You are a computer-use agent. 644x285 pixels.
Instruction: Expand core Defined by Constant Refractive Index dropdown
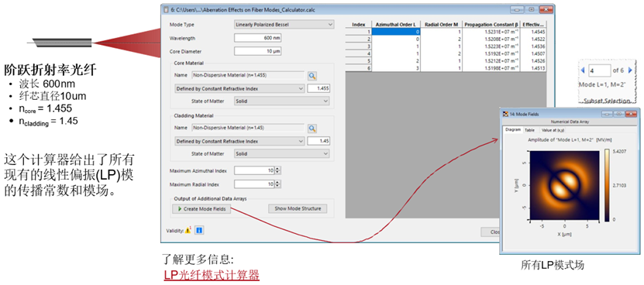[x=239, y=89]
